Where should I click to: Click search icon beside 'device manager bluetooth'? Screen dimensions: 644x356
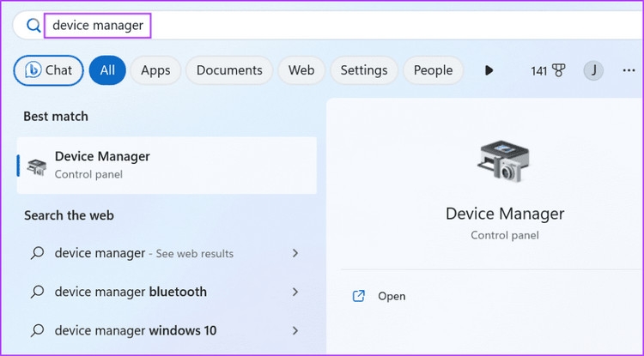(x=38, y=292)
